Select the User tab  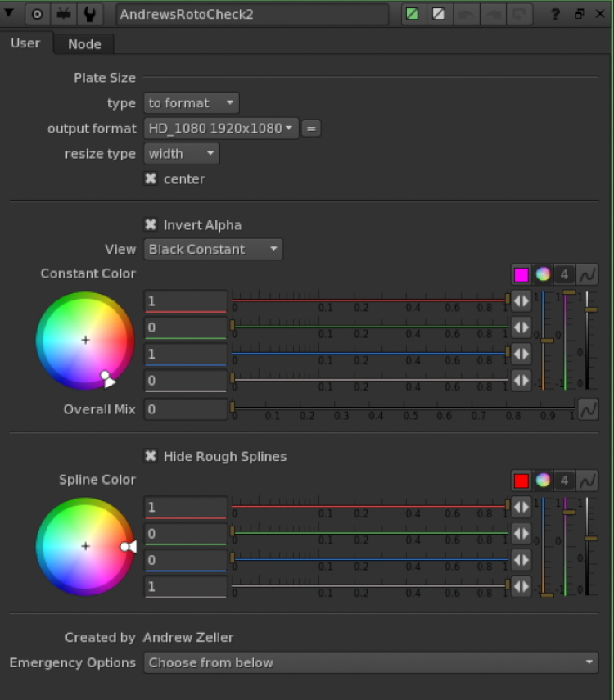click(x=26, y=43)
